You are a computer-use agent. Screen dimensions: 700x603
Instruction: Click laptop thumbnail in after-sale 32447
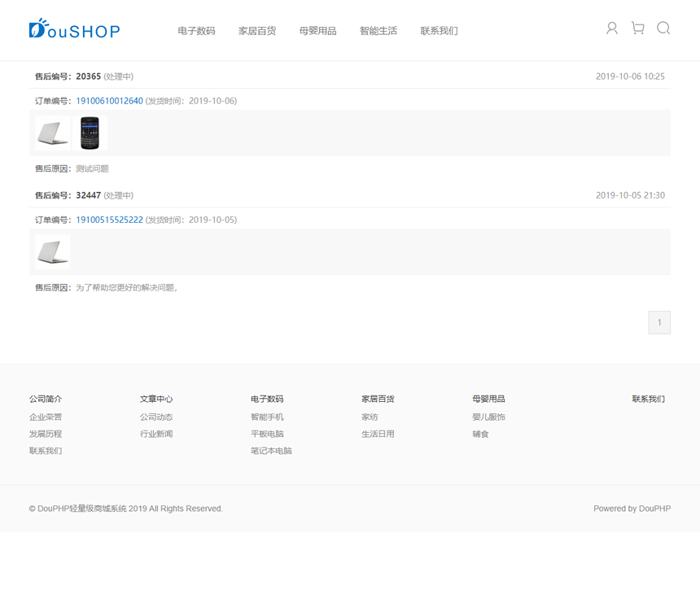[53, 251]
